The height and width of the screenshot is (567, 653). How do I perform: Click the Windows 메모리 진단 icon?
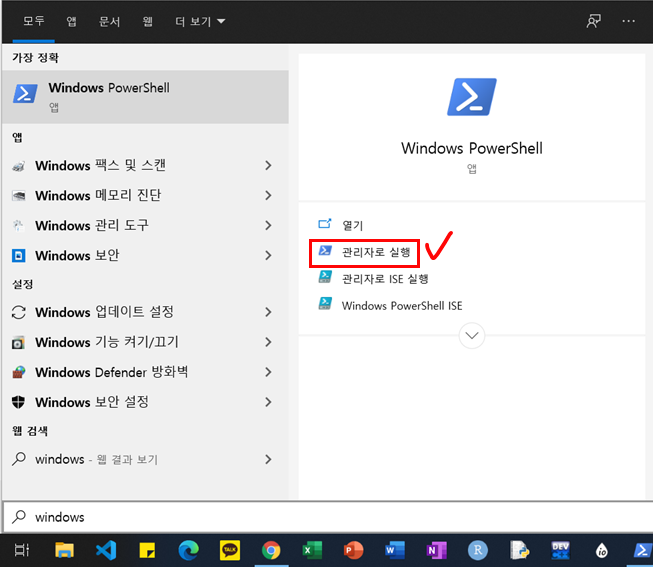18,195
